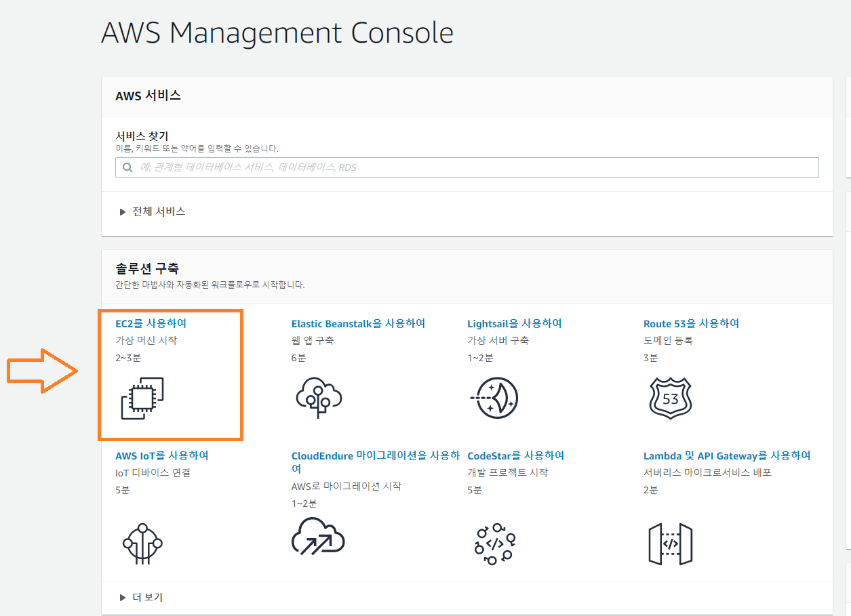Click the 서버리스 마이크로서비스 배포 description
The image size is (851, 616).
pos(708,472)
